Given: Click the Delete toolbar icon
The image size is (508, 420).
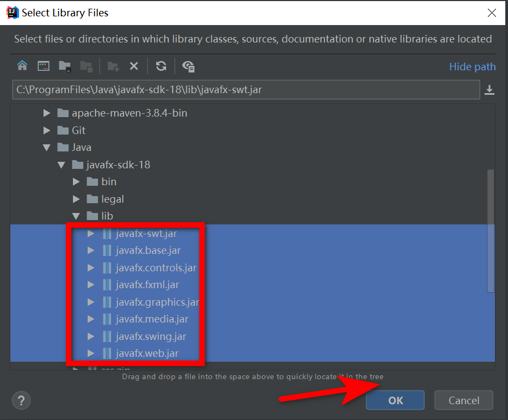Looking at the screenshot, I should [134, 66].
